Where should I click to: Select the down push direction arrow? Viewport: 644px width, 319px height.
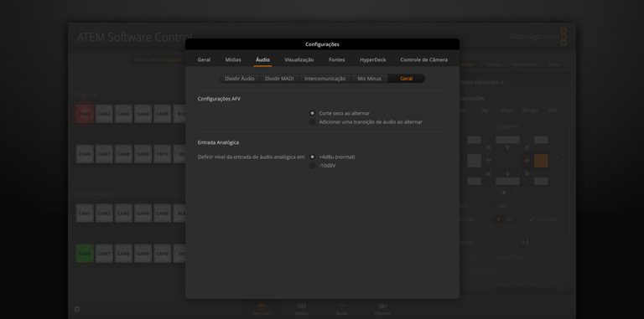[507, 174]
